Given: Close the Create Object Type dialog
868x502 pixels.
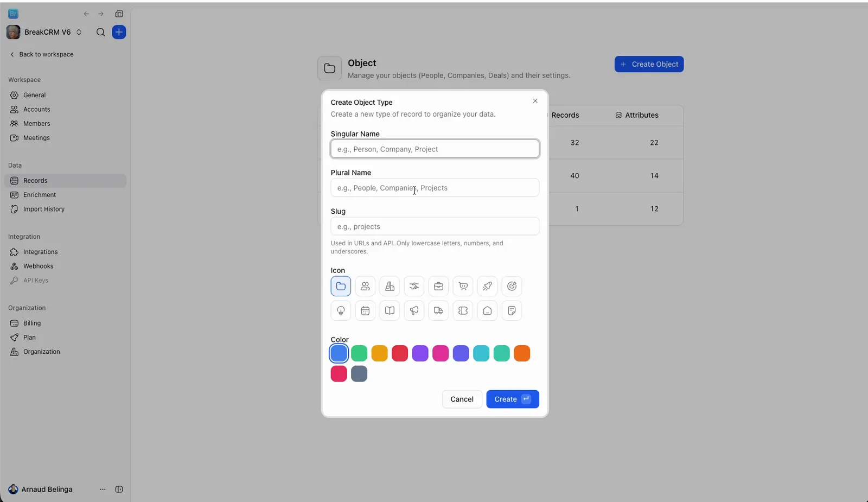Looking at the screenshot, I should pyautogui.click(x=535, y=101).
